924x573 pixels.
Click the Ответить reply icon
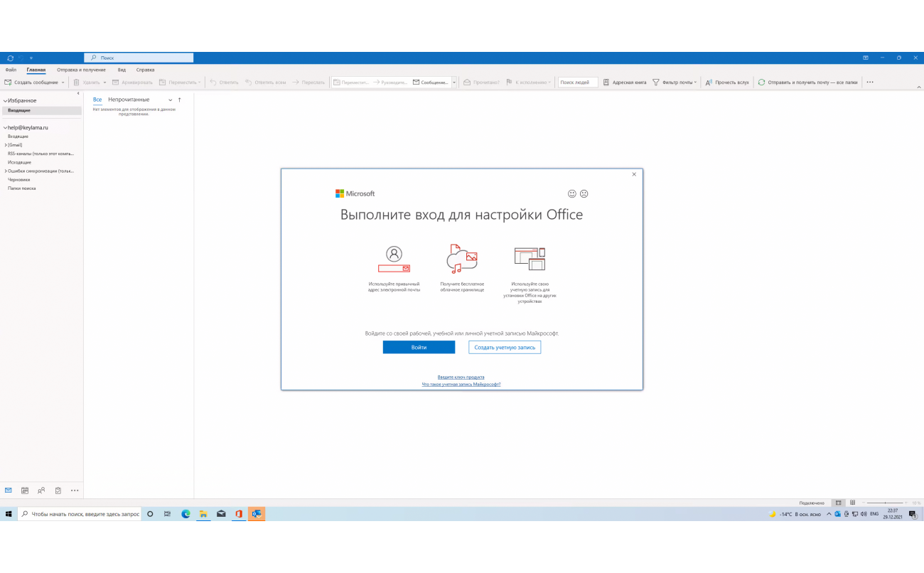click(213, 82)
